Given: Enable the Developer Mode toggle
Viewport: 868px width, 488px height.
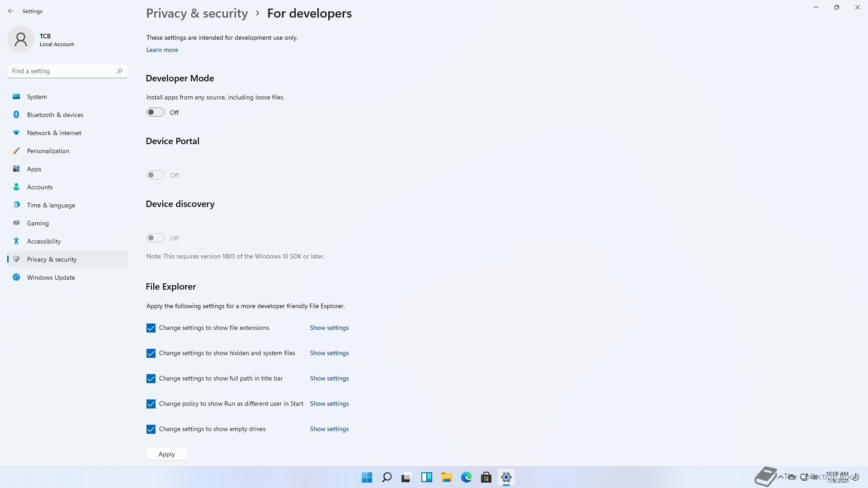Looking at the screenshot, I should (x=155, y=113).
